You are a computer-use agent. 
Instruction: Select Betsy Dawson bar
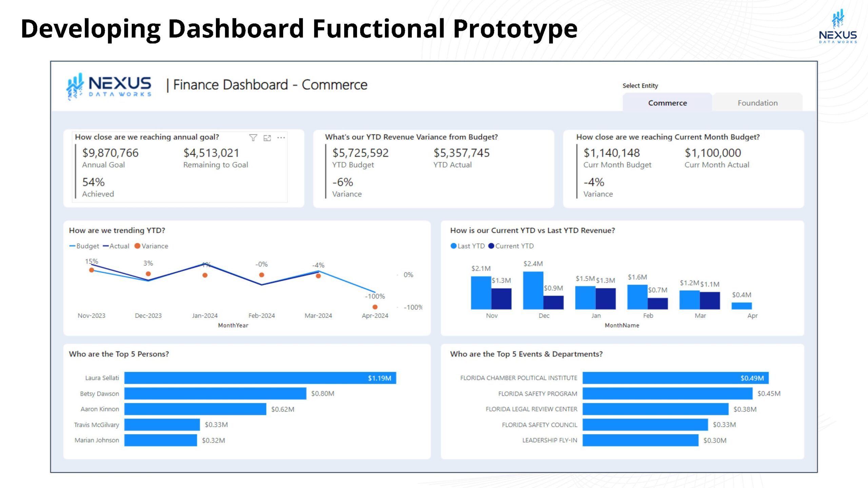(215, 393)
